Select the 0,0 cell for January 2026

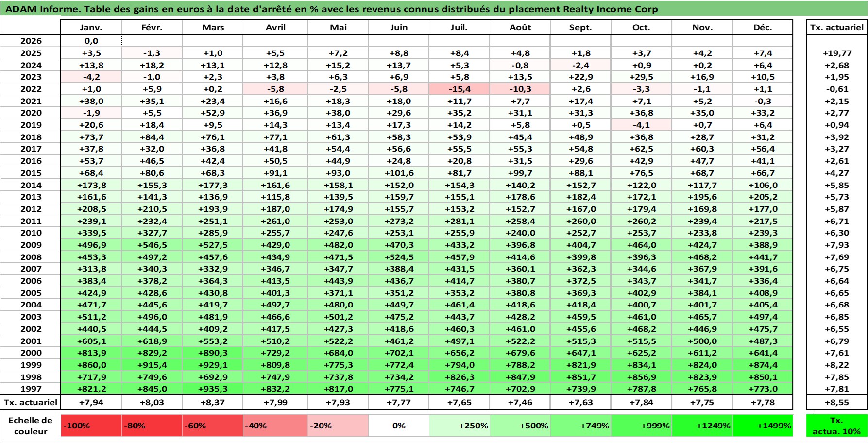pos(91,41)
